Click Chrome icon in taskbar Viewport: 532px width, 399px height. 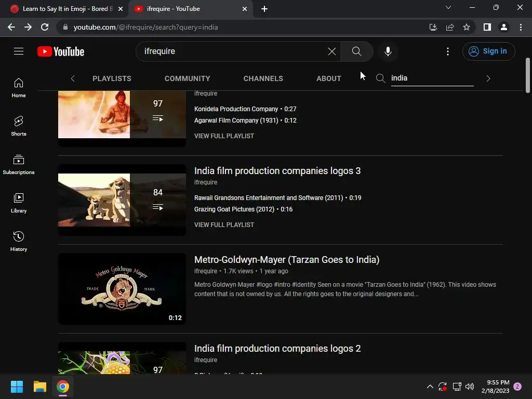63,387
